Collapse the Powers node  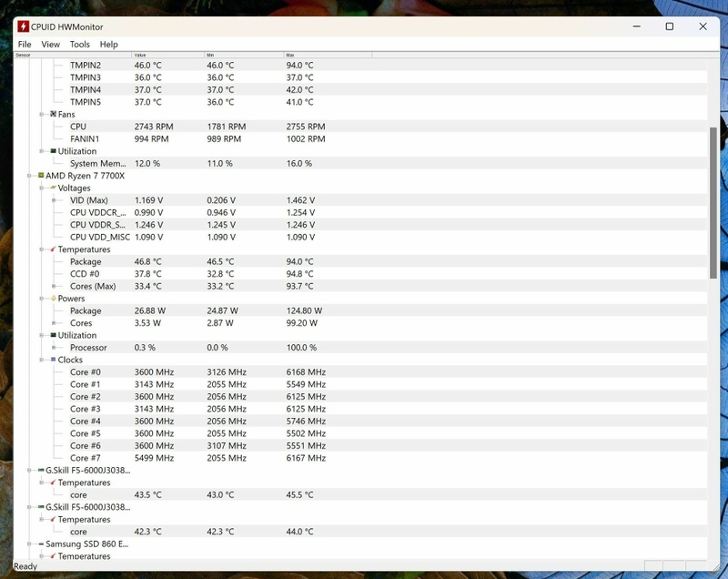click(x=41, y=298)
